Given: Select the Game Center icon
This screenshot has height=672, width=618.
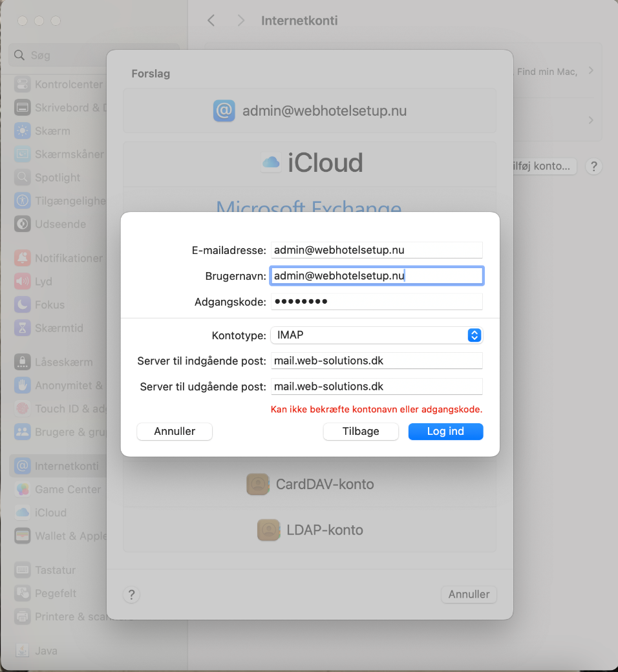Looking at the screenshot, I should coord(22,489).
